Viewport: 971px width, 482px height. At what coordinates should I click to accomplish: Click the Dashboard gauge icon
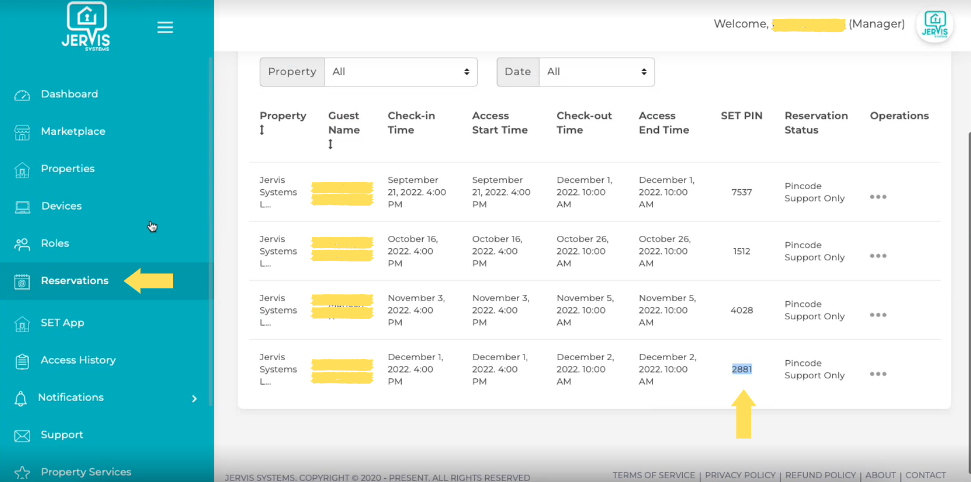tap(22, 95)
